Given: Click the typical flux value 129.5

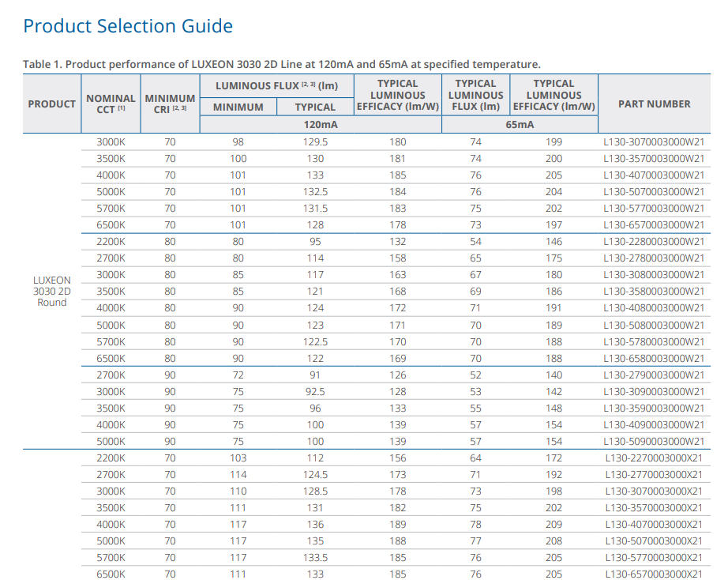Looking at the screenshot, I should (x=315, y=142).
